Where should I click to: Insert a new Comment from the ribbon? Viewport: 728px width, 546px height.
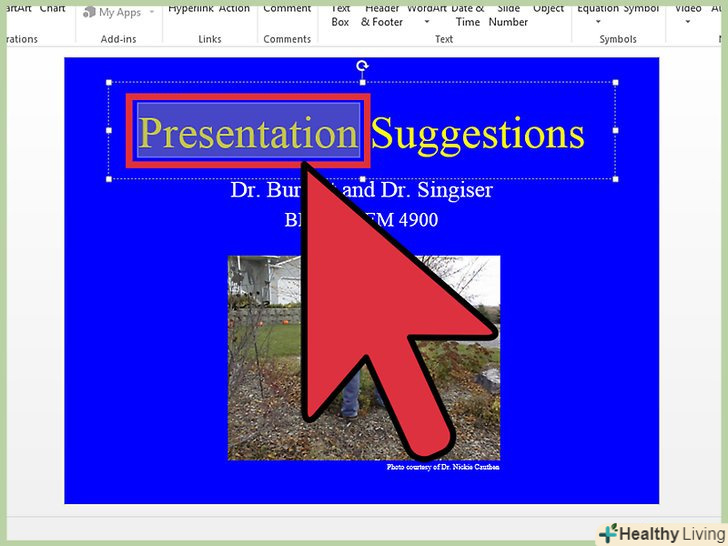point(287,8)
